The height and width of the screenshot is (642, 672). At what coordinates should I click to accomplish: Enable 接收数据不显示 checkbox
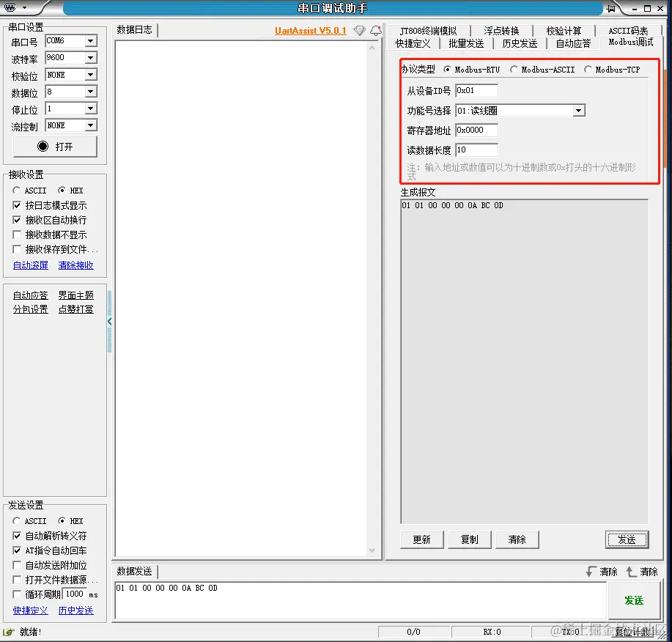pyautogui.click(x=17, y=235)
